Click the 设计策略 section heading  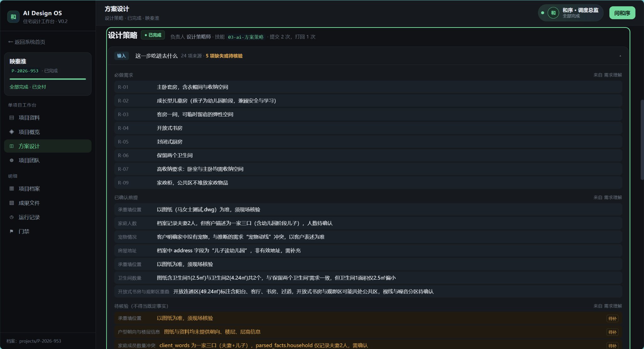123,35
